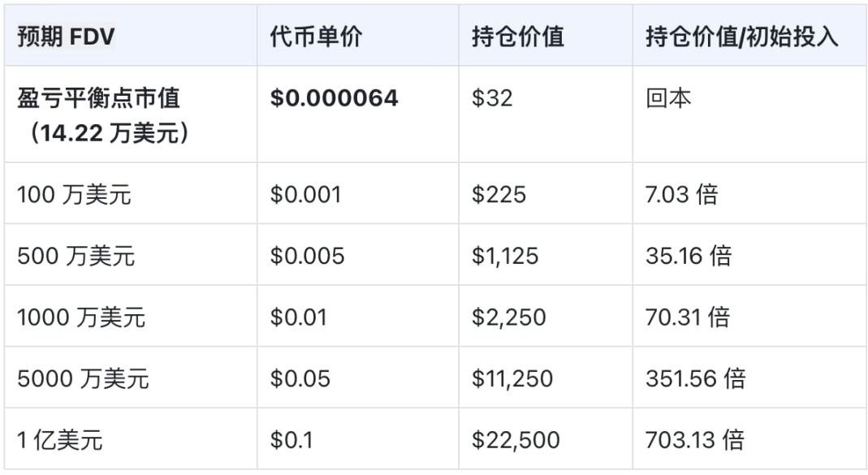Select the 回本 cell

click(x=668, y=99)
